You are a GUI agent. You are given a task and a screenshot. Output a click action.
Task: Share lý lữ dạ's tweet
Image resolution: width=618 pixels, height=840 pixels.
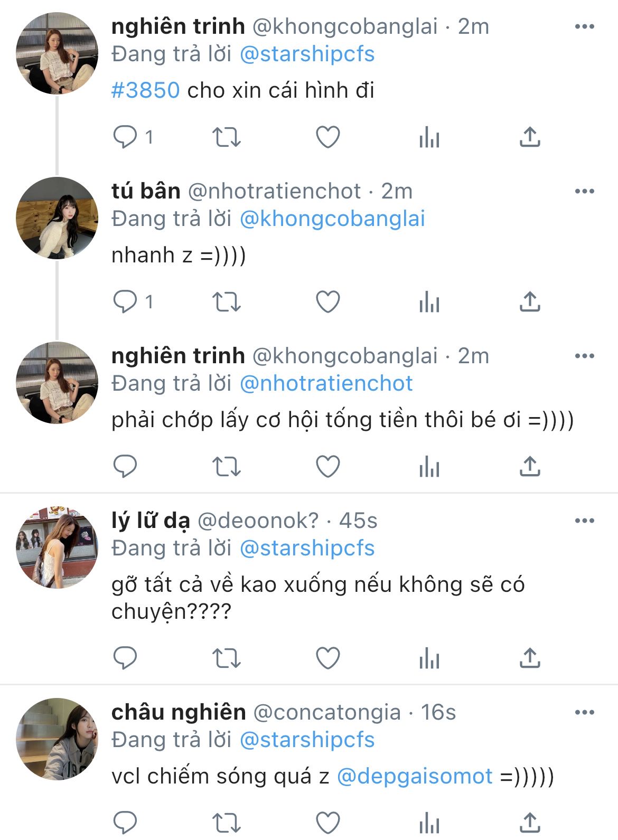[530, 658]
